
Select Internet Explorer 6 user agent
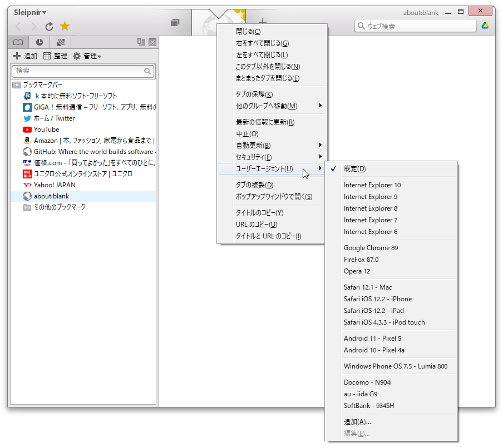pos(391,232)
